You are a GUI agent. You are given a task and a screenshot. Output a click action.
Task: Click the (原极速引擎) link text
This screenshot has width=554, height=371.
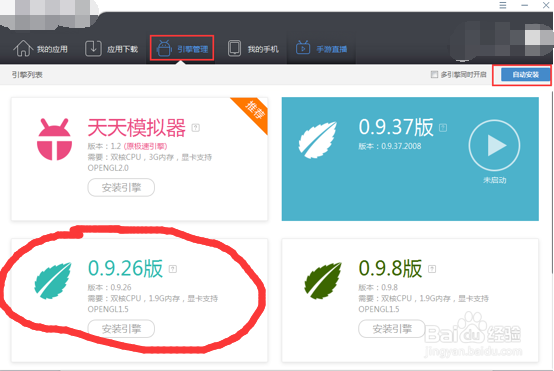click(x=145, y=146)
